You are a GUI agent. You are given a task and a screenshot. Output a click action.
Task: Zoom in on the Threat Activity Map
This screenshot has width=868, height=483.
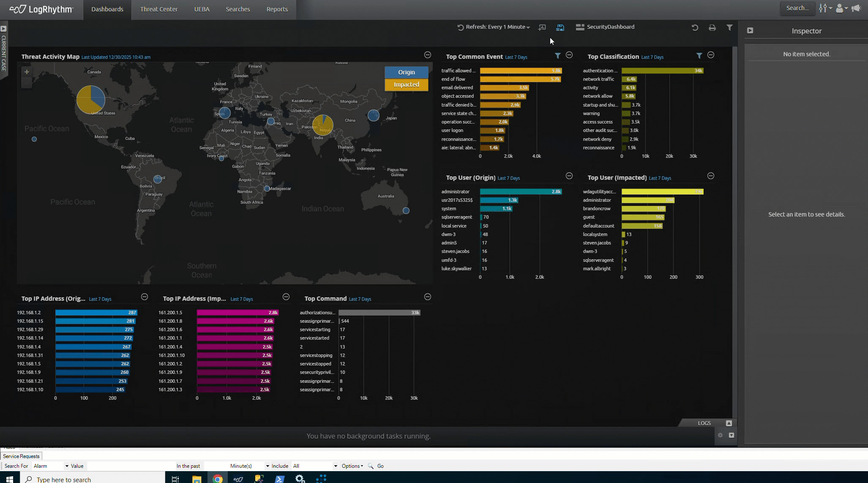point(27,71)
